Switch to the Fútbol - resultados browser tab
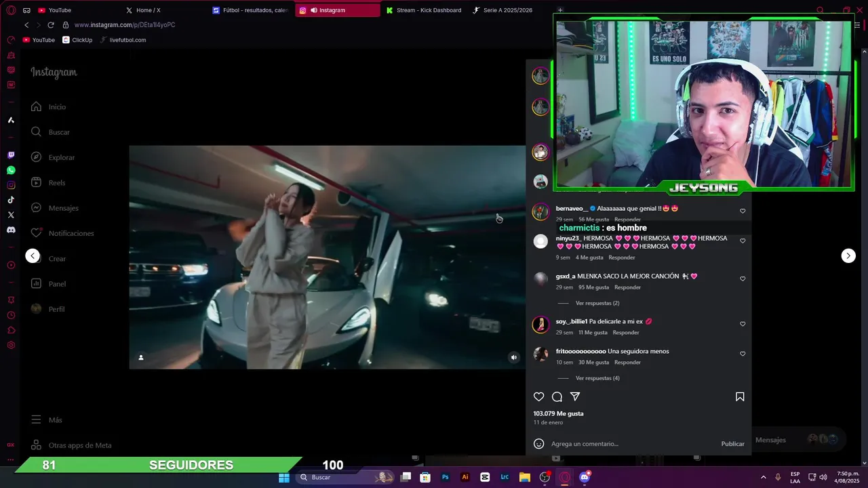This screenshot has width=868, height=488. click(250, 10)
